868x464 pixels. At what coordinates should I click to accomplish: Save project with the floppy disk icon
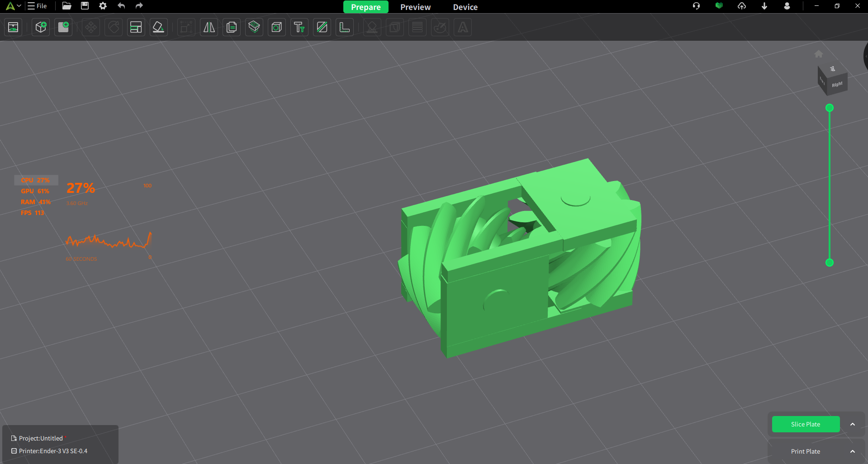tap(85, 6)
